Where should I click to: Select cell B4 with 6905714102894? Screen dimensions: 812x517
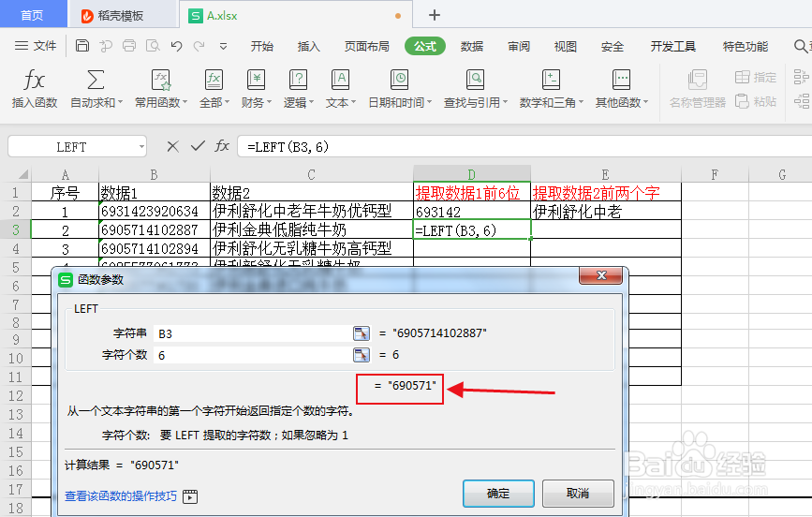(155, 248)
